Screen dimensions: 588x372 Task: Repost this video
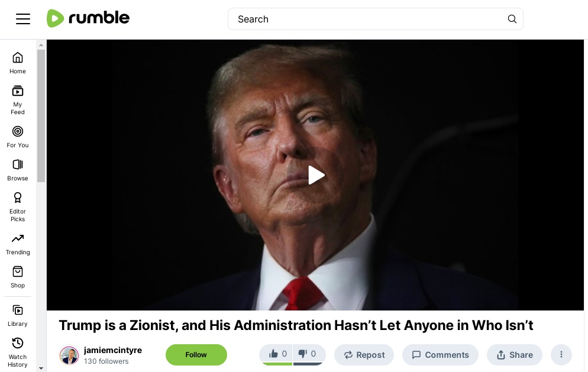[364, 355]
